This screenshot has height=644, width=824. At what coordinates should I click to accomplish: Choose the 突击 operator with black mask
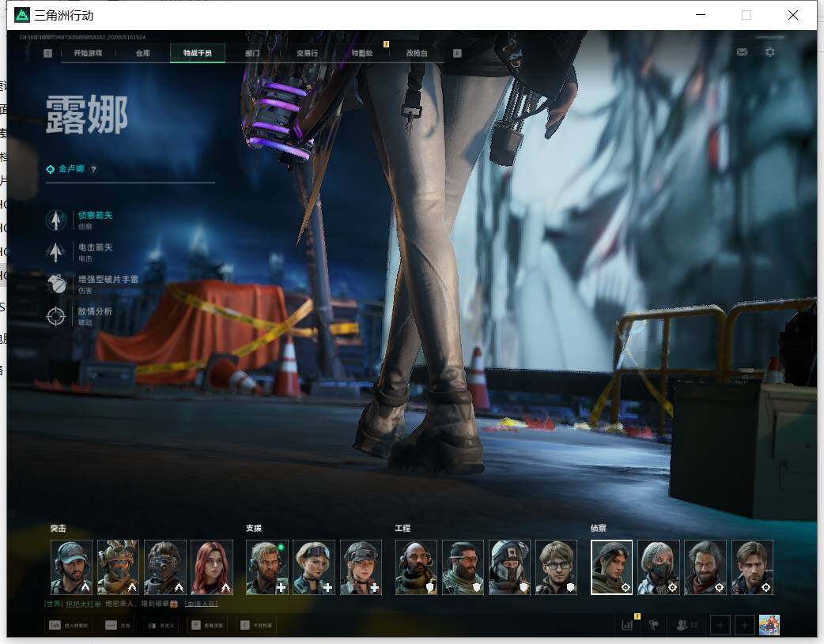pos(165,567)
